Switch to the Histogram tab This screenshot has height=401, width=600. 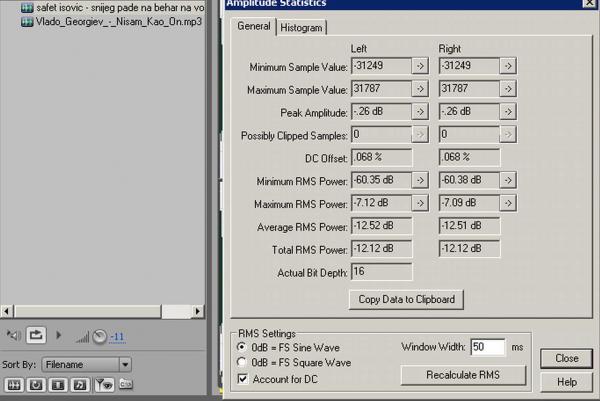[x=301, y=28]
